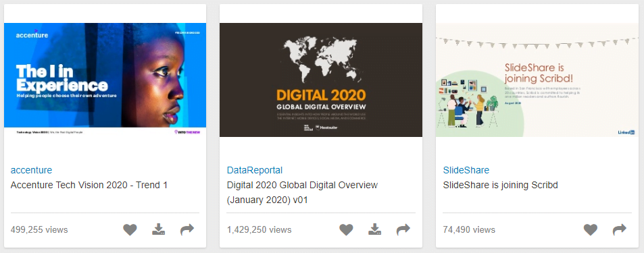Screen dimensions: 644x253
Task: Share the Accenture Tech Vision 2020 slideshow
Action: click(x=187, y=229)
